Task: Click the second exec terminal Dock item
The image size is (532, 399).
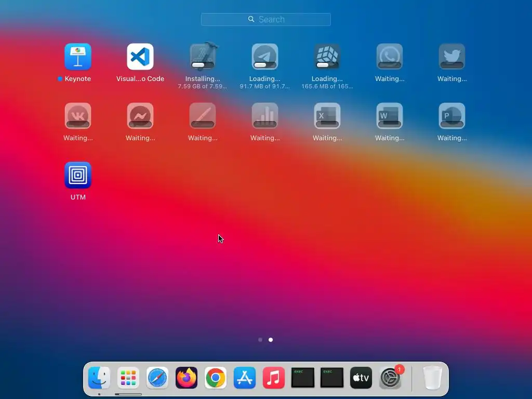Action: (x=332, y=377)
